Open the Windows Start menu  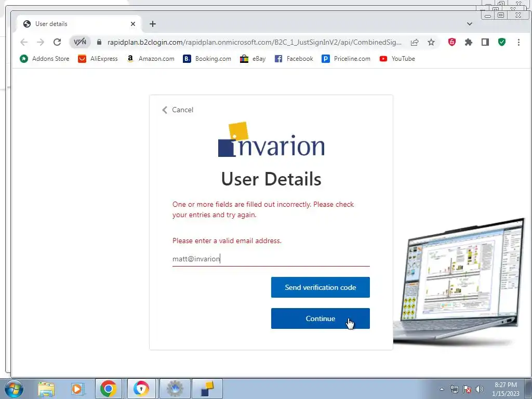click(x=14, y=389)
